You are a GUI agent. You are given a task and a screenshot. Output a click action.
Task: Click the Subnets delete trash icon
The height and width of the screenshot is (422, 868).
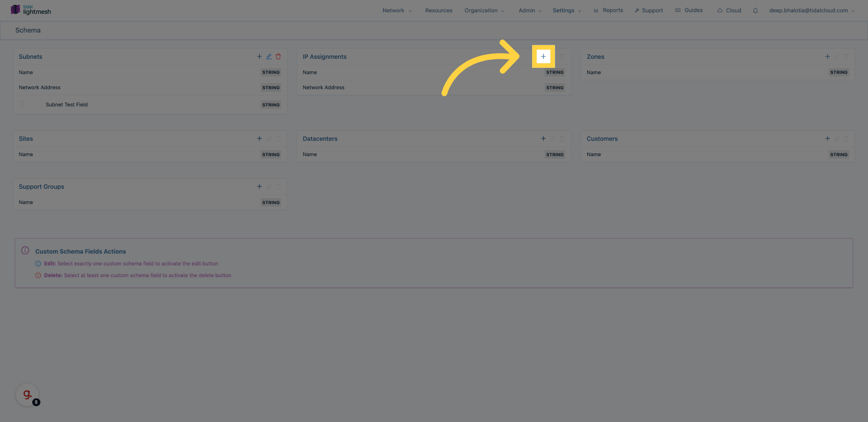pyautogui.click(x=278, y=57)
